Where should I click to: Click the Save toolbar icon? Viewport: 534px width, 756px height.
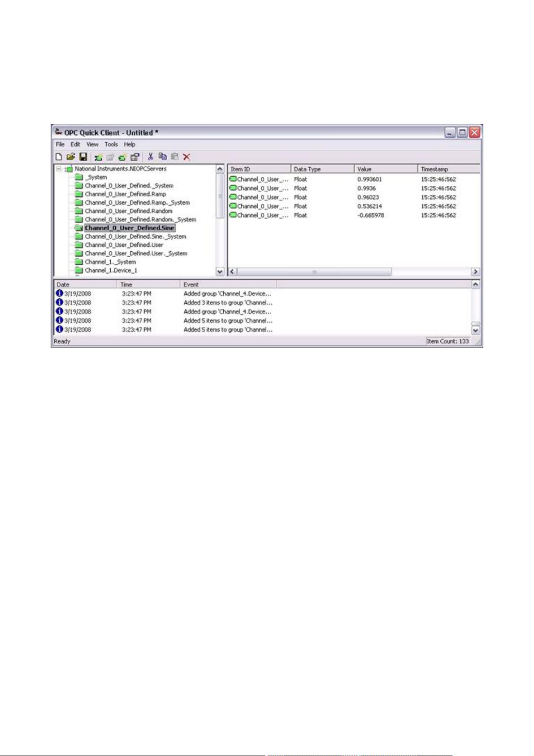coord(83,157)
